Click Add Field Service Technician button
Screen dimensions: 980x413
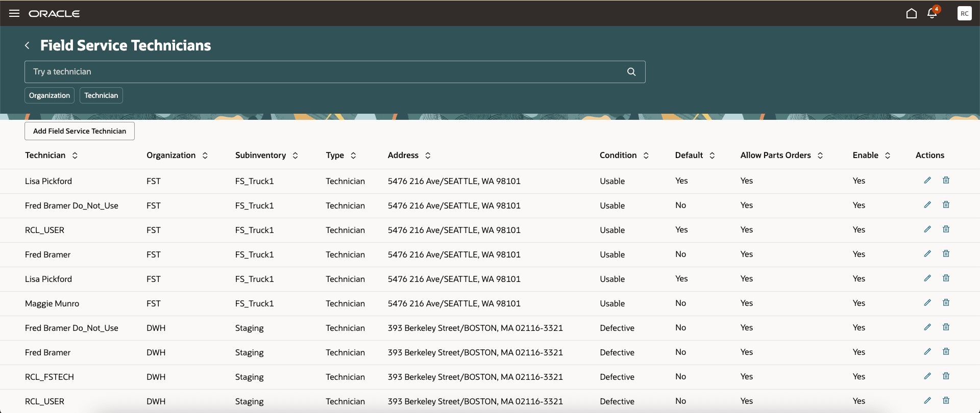(x=80, y=131)
